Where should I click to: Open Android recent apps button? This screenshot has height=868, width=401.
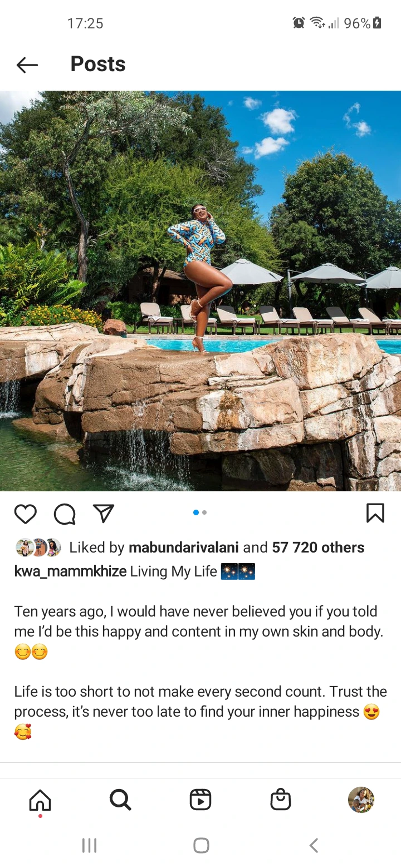click(x=89, y=846)
